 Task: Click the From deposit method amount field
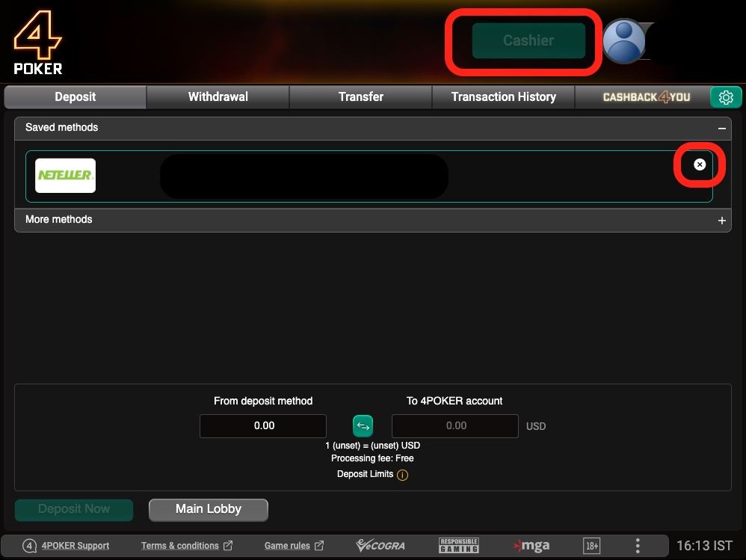[x=263, y=426]
